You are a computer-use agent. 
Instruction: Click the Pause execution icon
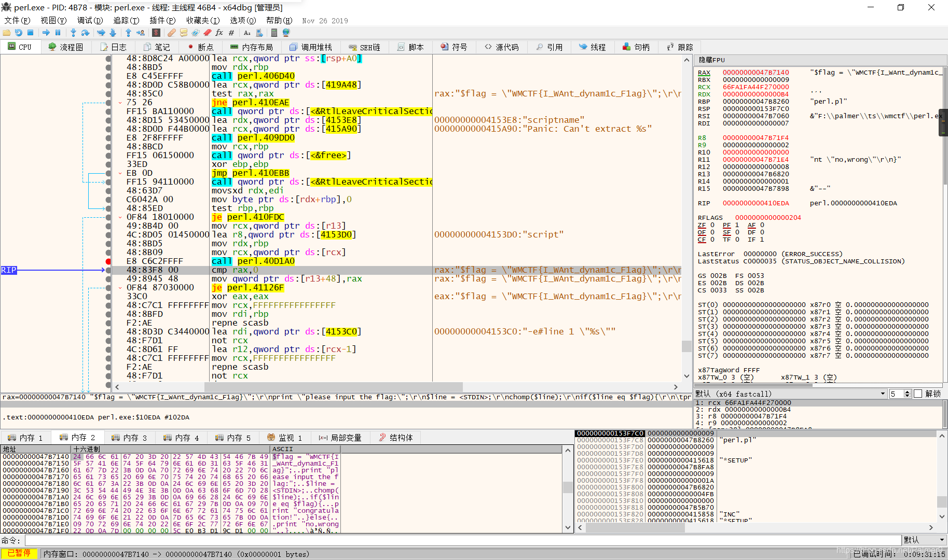pyautogui.click(x=57, y=32)
